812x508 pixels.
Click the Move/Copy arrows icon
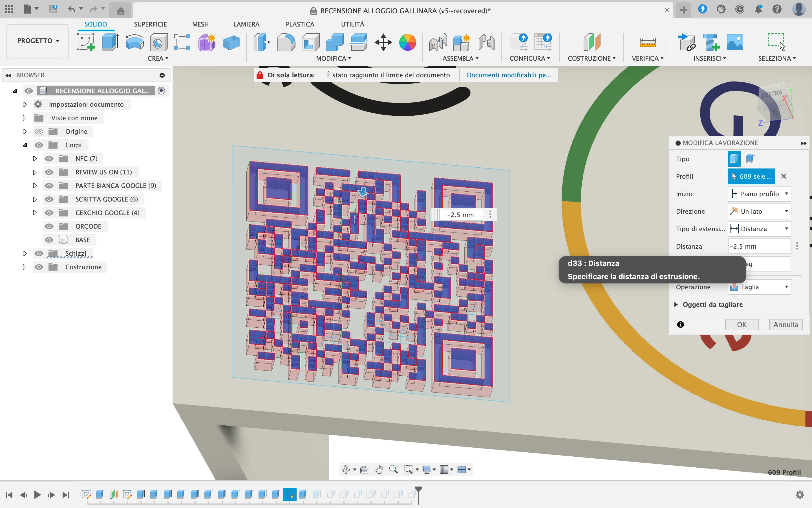pos(383,42)
